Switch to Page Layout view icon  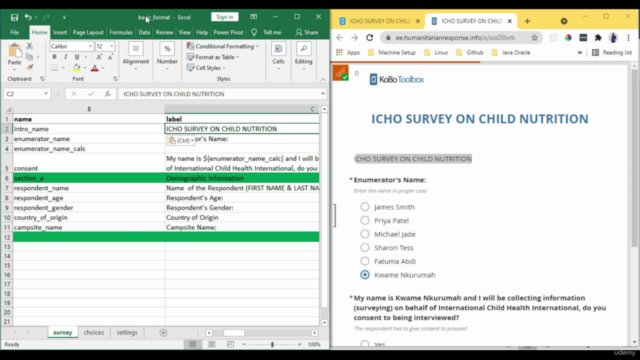tap(211, 344)
